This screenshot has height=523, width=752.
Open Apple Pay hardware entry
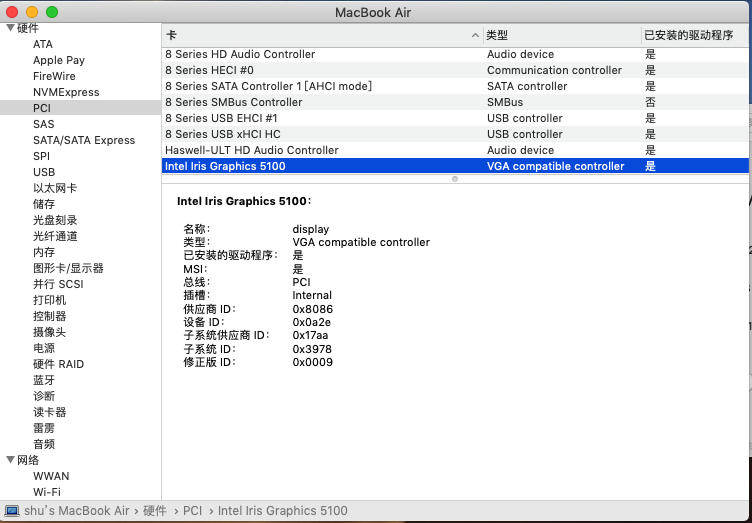(x=59, y=60)
